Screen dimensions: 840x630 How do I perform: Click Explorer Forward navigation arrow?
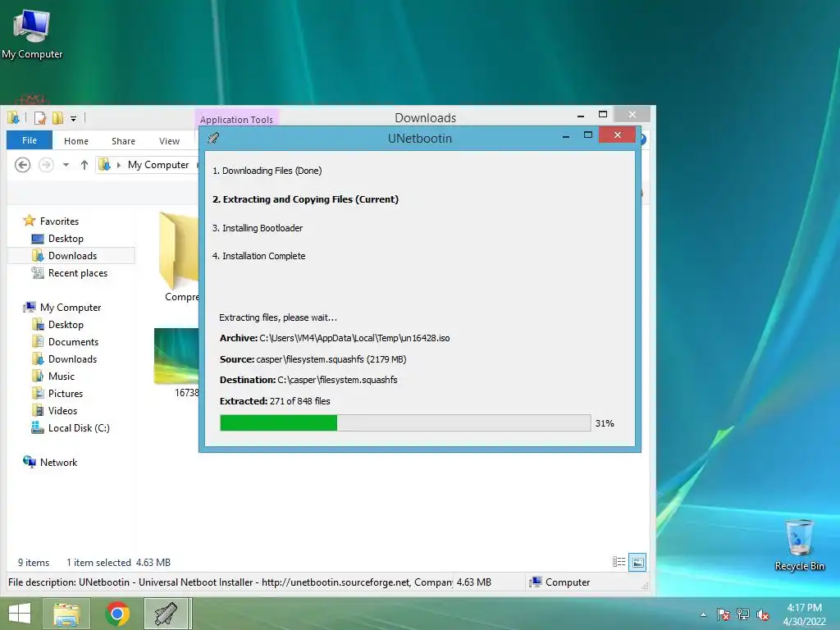point(46,164)
